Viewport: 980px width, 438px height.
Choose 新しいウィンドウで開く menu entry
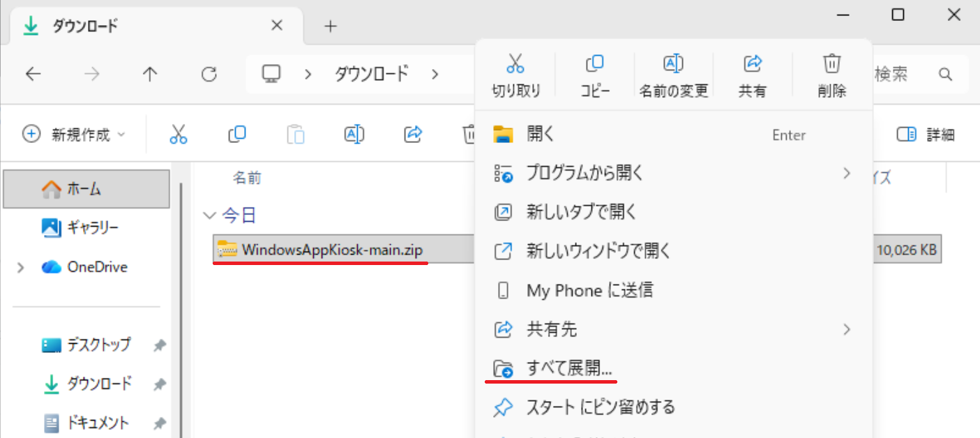tap(673, 251)
